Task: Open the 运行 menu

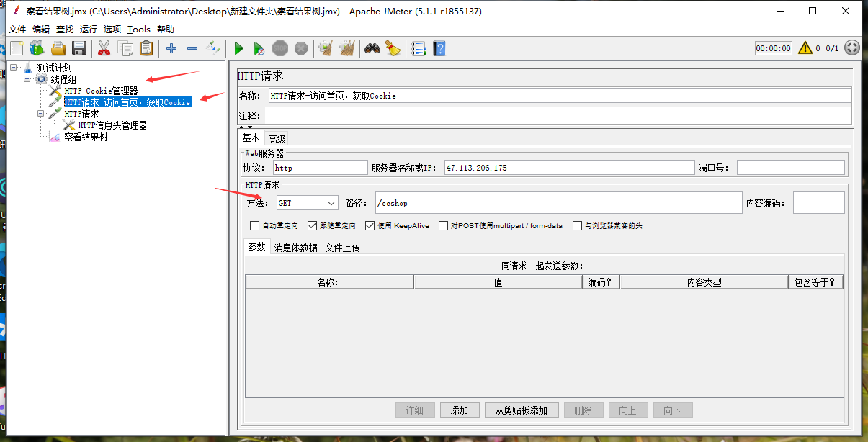Action: [89, 30]
